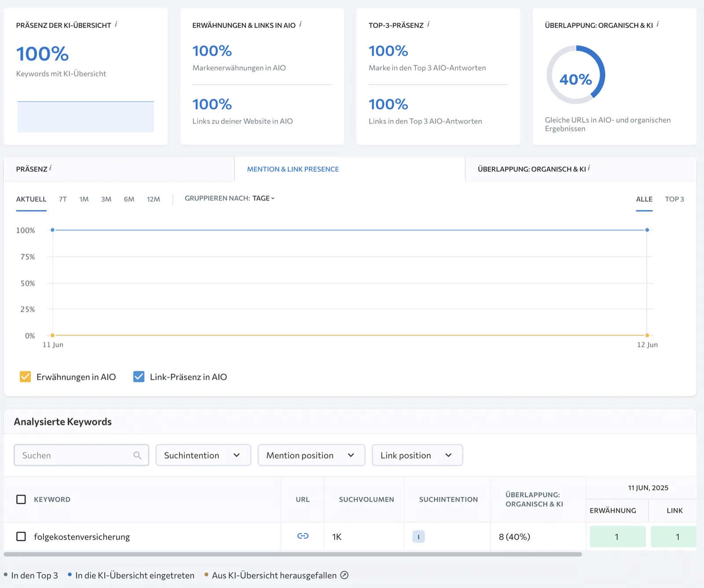704x588 pixels.
Task: Click the intent badge I for folgekostenversicherung
Action: tap(418, 537)
